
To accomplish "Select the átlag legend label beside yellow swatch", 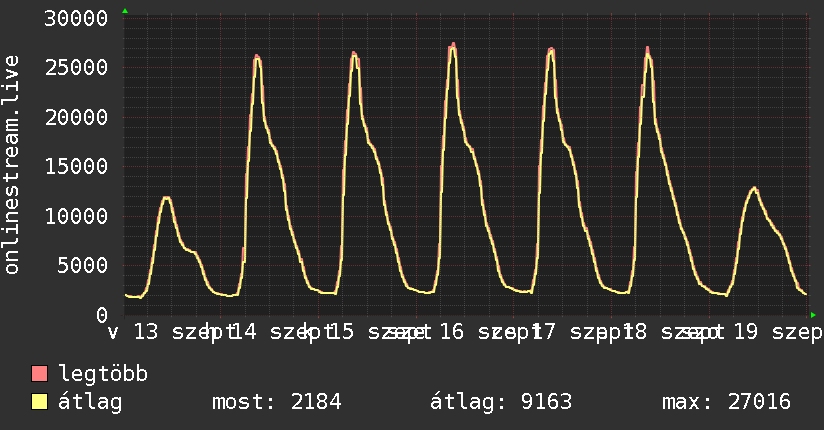I will [x=90, y=402].
